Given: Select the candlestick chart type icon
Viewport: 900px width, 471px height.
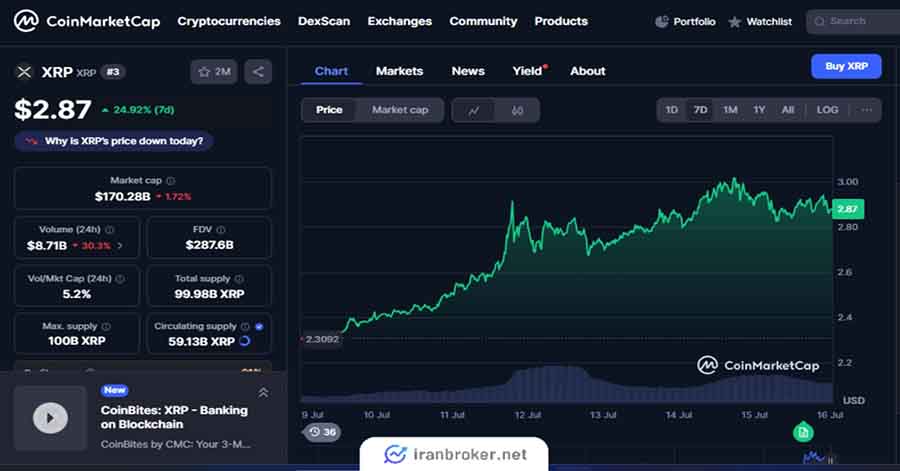Looking at the screenshot, I should point(517,111).
